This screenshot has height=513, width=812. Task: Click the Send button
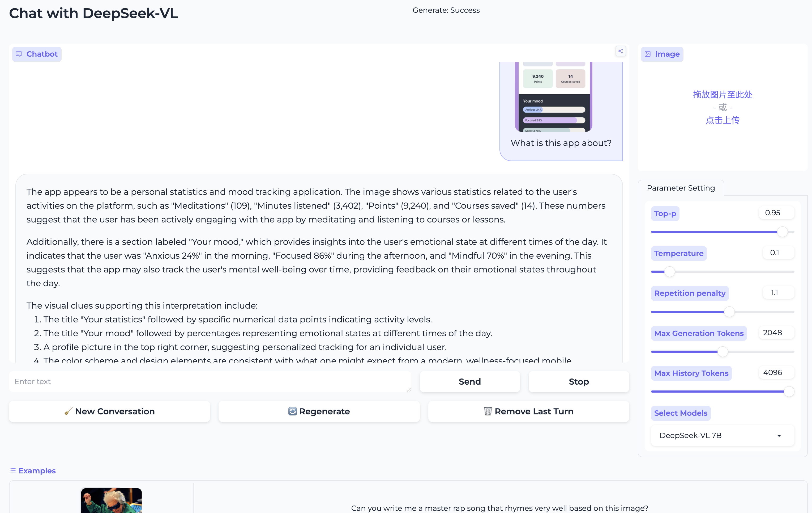point(470,381)
